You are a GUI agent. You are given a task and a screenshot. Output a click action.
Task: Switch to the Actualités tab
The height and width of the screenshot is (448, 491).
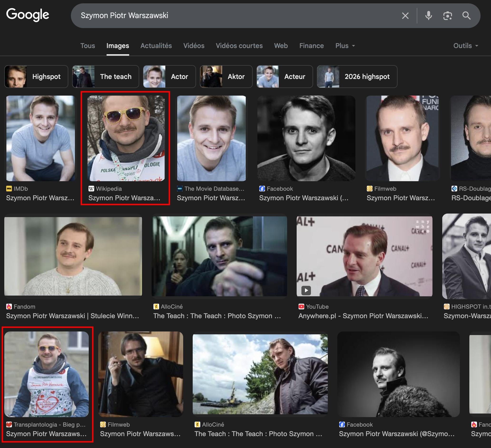click(x=156, y=46)
